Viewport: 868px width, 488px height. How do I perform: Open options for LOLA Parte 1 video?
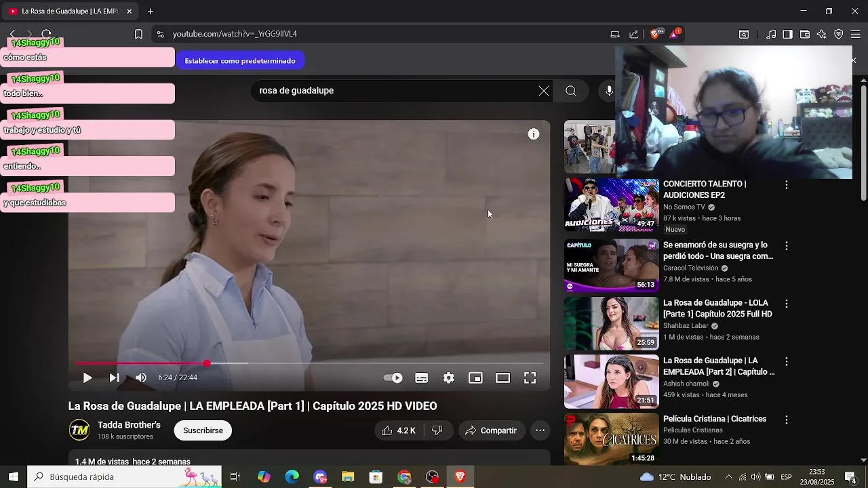787,304
